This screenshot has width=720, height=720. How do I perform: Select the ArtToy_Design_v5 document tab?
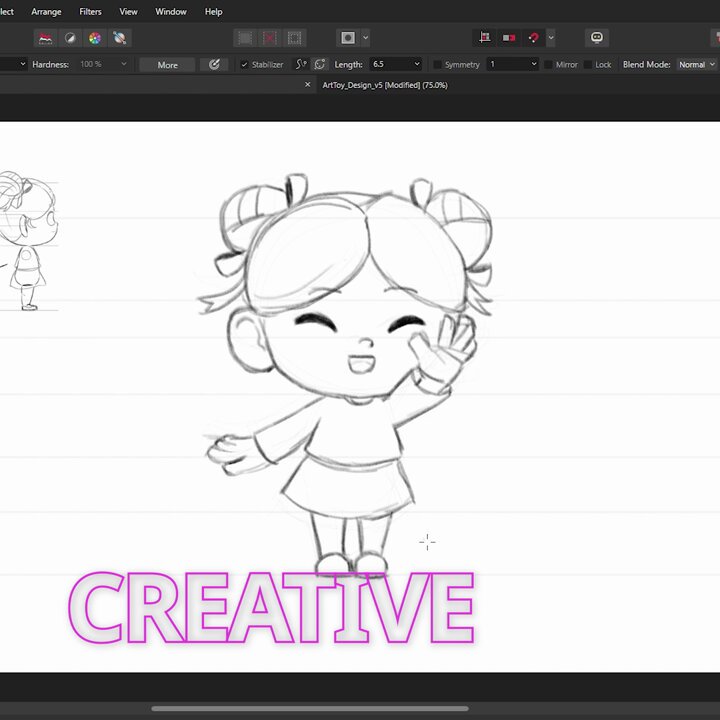point(385,85)
